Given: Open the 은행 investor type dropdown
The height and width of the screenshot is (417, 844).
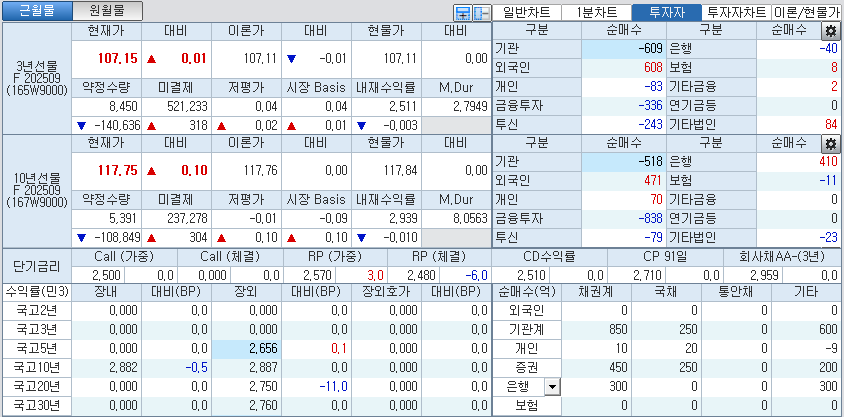Looking at the screenshot, I should pyautogui.click(x=552, y=386).
